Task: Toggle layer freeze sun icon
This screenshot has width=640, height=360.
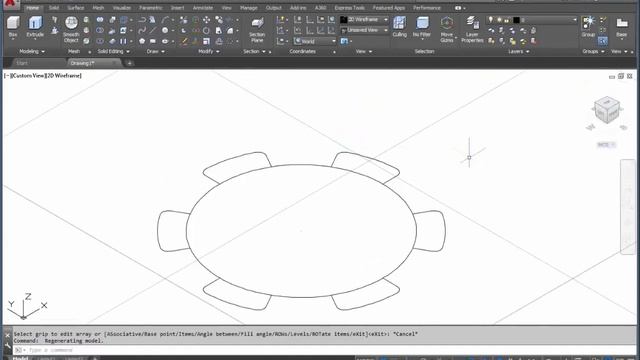Action: click(x=499, y=20)
